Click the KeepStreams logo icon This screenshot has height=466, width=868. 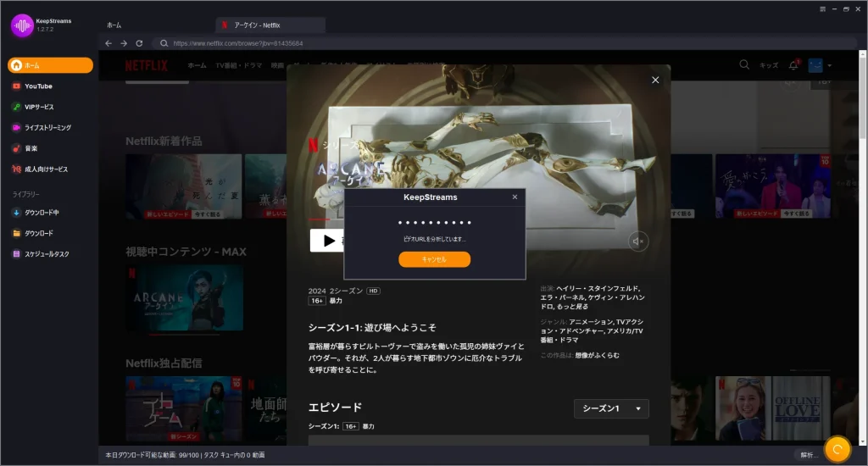(22, 25)
